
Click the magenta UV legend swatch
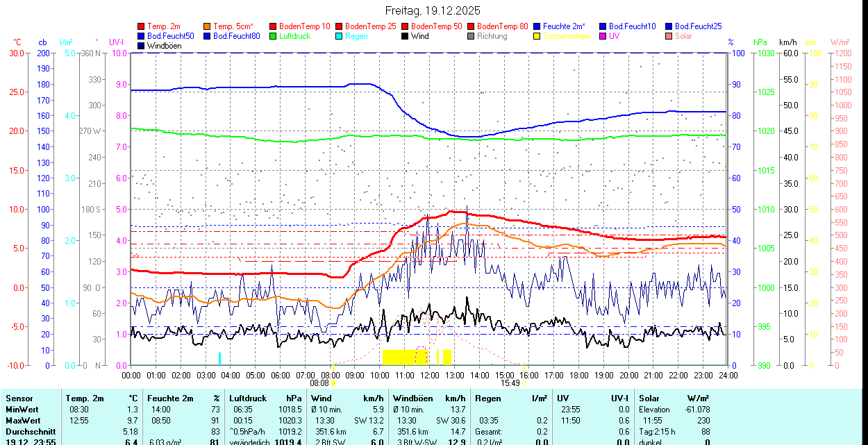coord(603,36)
